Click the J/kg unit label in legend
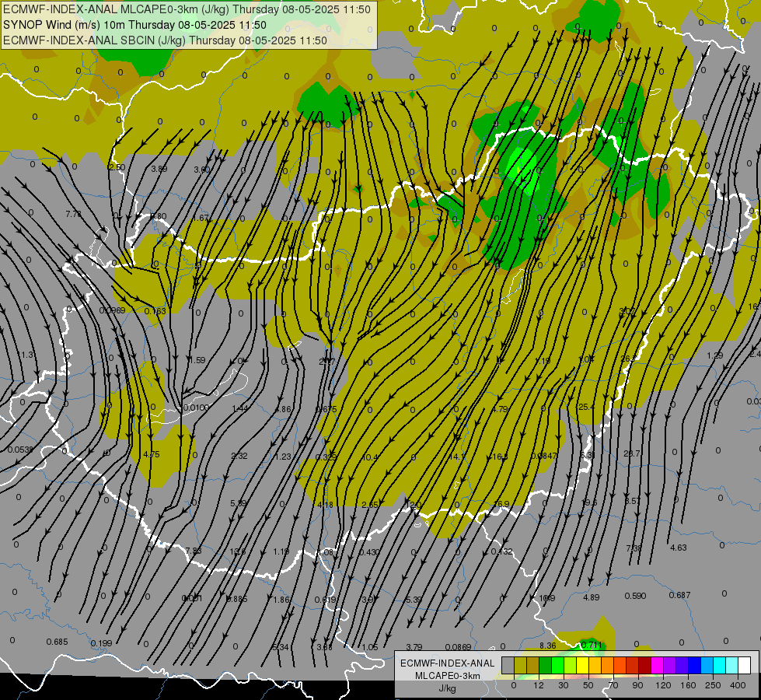 click(x=447, y=688)
